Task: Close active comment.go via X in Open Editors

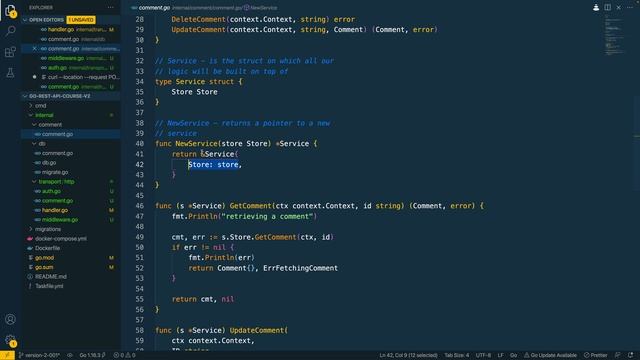Action: tap(34, 49)
